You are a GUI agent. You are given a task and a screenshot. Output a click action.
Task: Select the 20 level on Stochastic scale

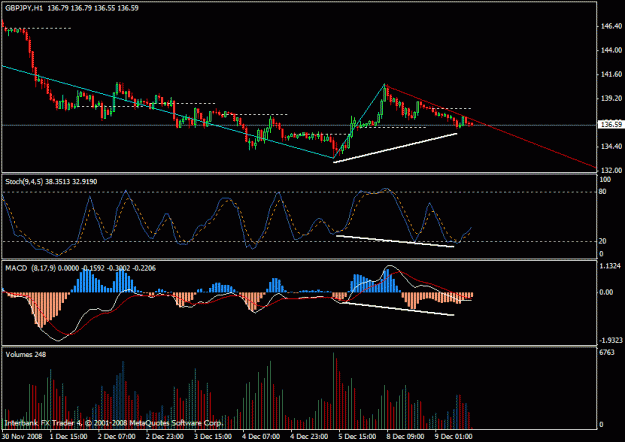(603, 241)
